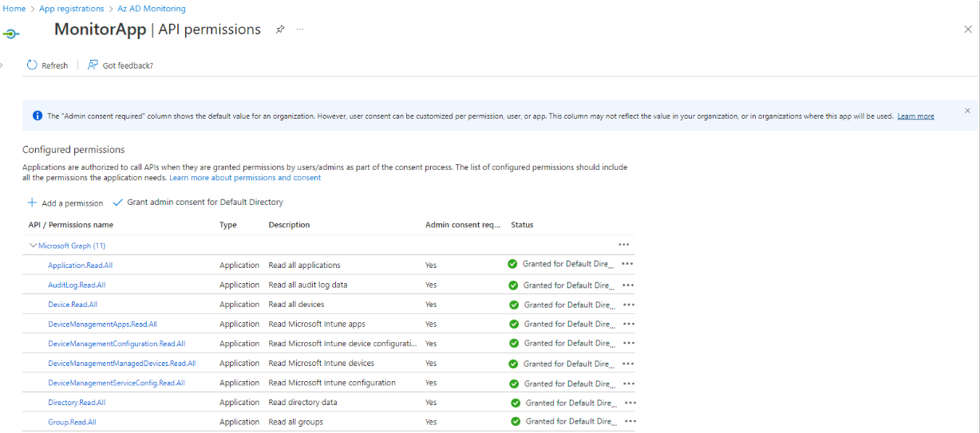Click Admin consent req... column header

464,225
